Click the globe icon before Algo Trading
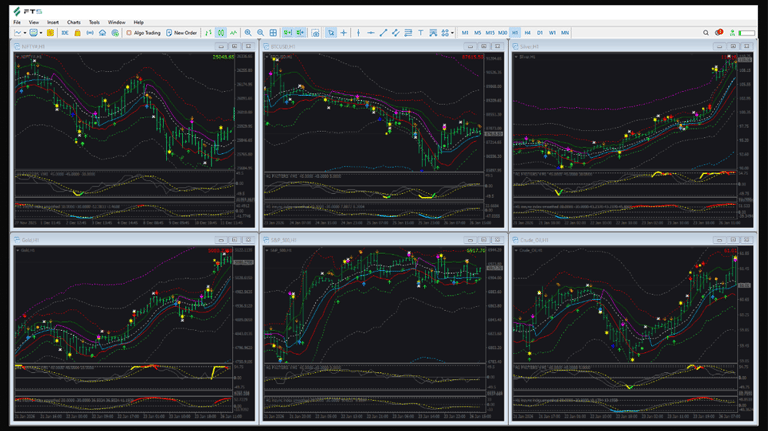This screenshot has width=768, height=431. pos(115,33)
